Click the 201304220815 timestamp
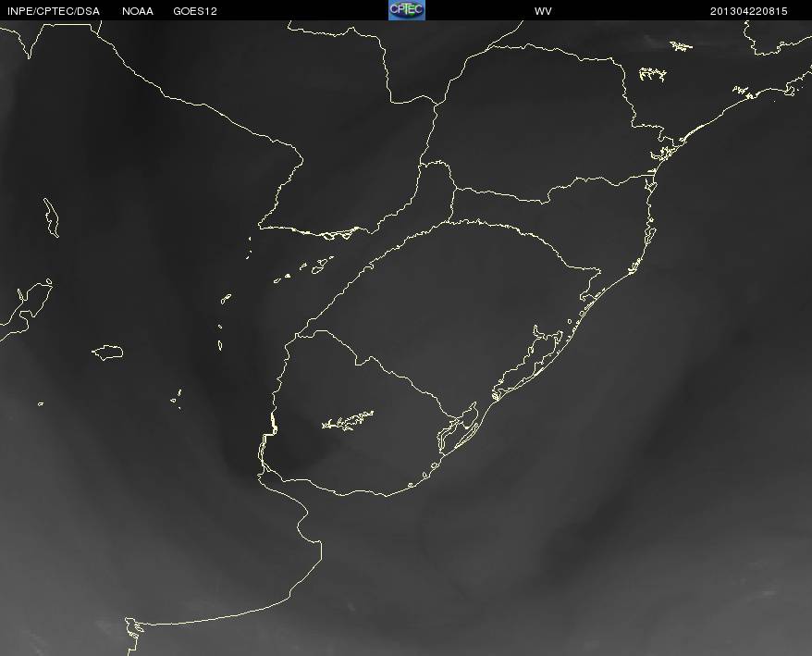The width and height of the screenshot is (812, 656). click(749, 11)
